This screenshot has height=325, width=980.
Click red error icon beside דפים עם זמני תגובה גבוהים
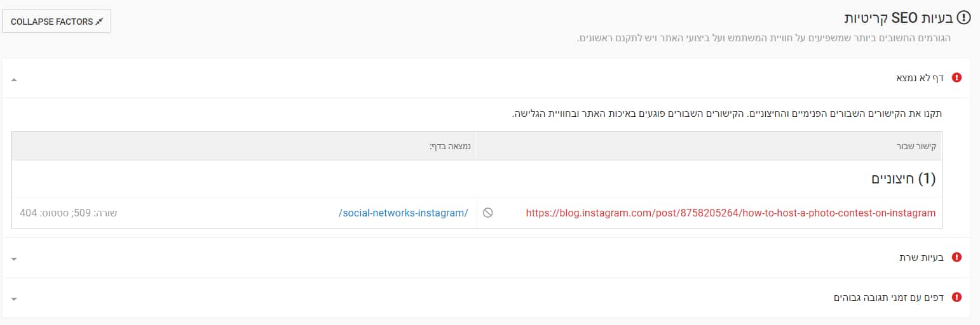tap(956, 297)
